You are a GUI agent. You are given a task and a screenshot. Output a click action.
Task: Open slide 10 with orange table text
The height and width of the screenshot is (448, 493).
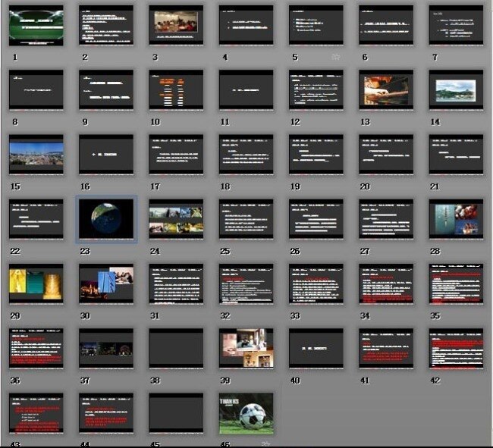[x=176, y=90]
